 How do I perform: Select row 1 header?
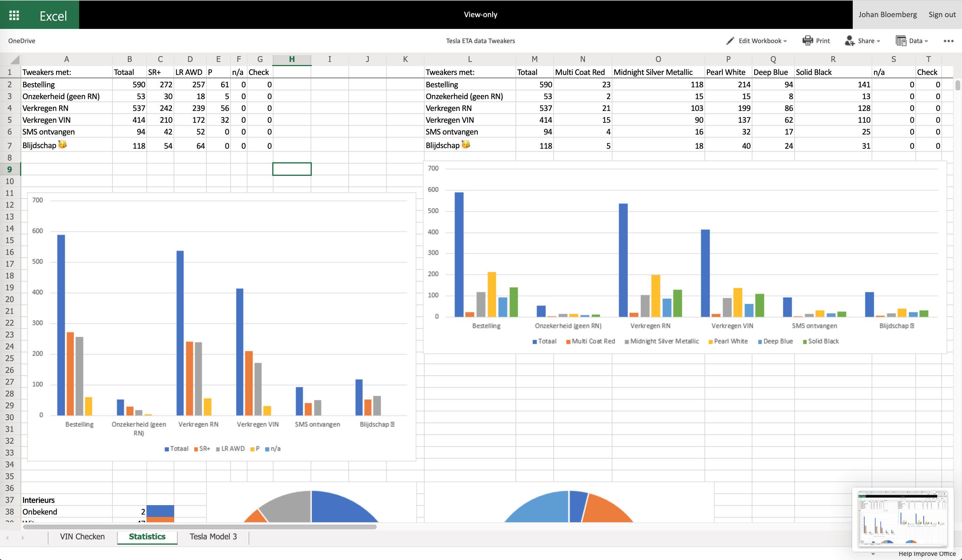(x=9, y=72)
